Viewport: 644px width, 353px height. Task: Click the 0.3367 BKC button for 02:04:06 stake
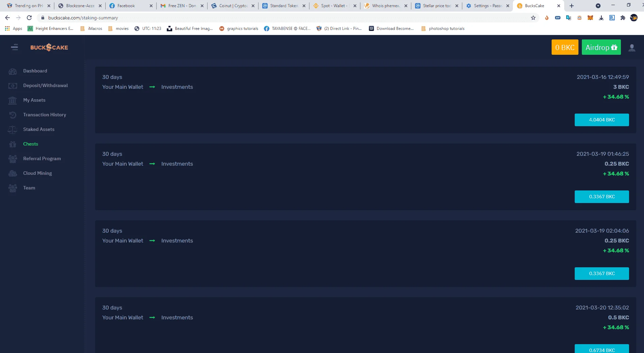602,273
